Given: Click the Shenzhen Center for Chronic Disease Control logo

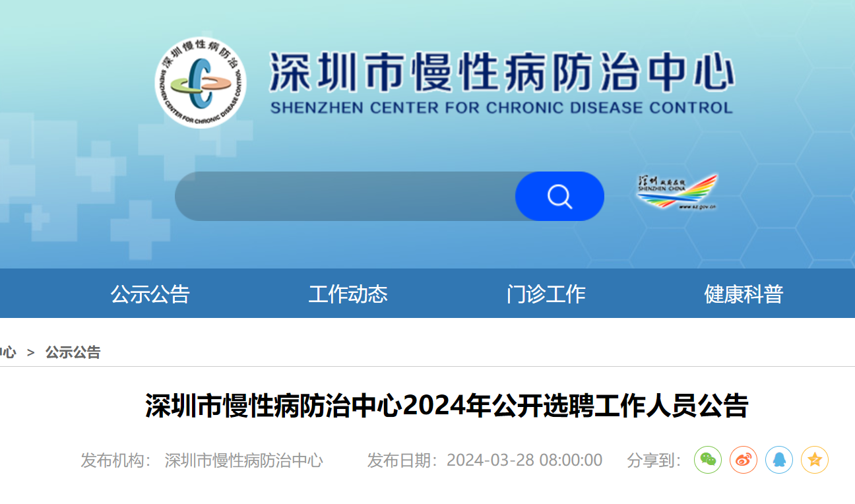Looking at the screenshot, I should [x=201, y=82].
